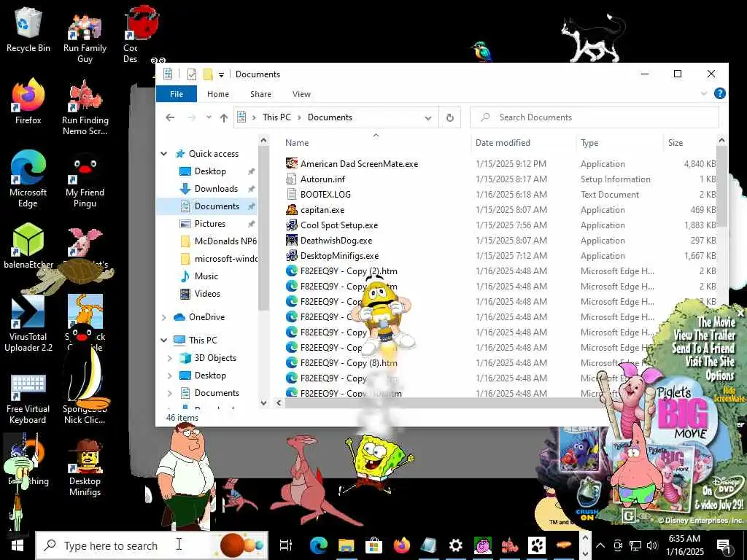
Task: Select Run Finding Nemo screensaver shortcut
Action: (85, 108)
